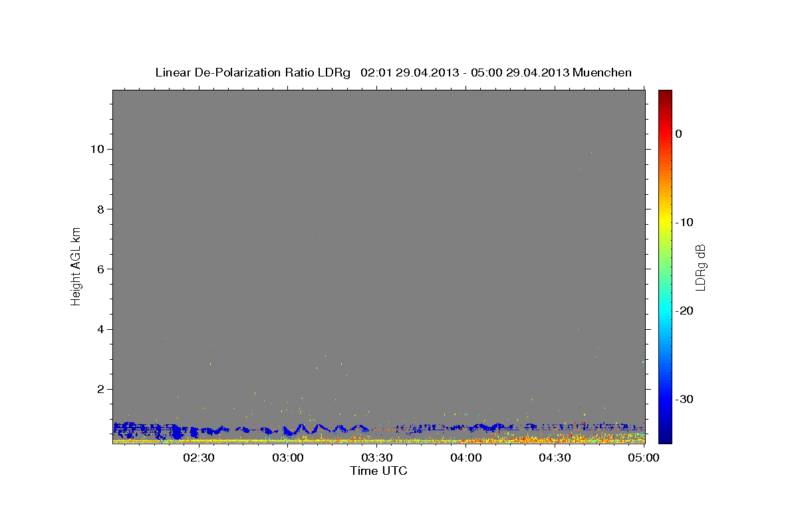Click the height tick label '2'
The width and height of the screenshot is (798, 532).
click(x=101, y=390)
